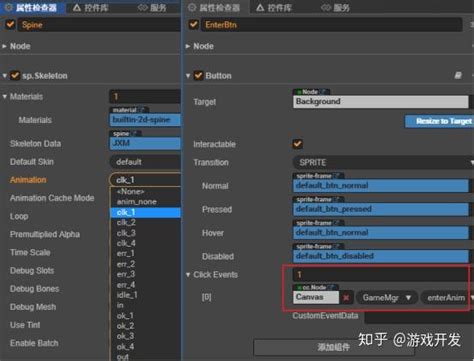Image resolution: width=474 pixels, height=361 pixels.
Task: Select right panel 属性检查器 tab
Action: (x=215, y=7)
